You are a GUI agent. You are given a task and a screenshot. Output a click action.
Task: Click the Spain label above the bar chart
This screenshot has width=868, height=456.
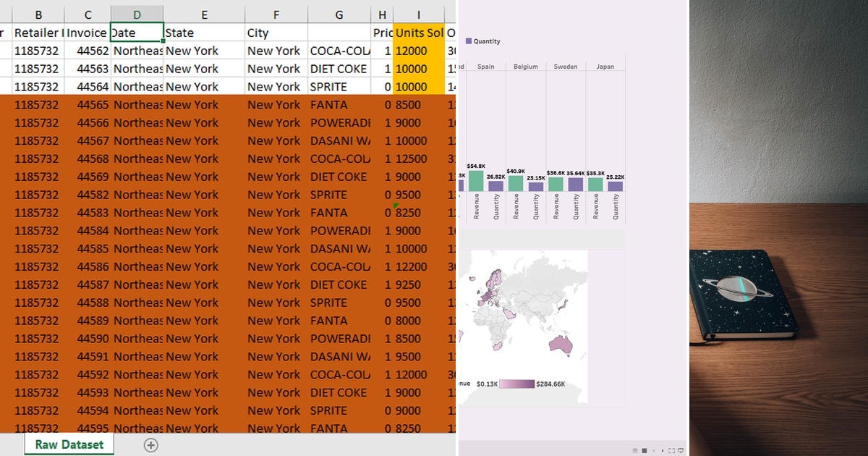coord(486,65)
